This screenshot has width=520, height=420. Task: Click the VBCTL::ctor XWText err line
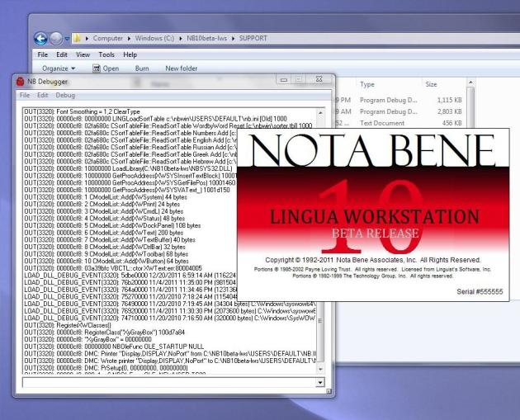coord(113,268)
